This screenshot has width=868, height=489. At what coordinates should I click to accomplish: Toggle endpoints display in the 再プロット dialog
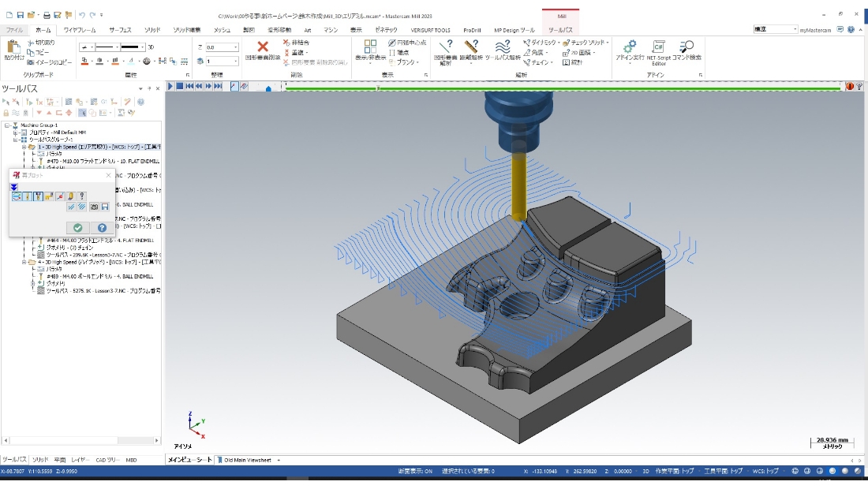pos(60,196)
